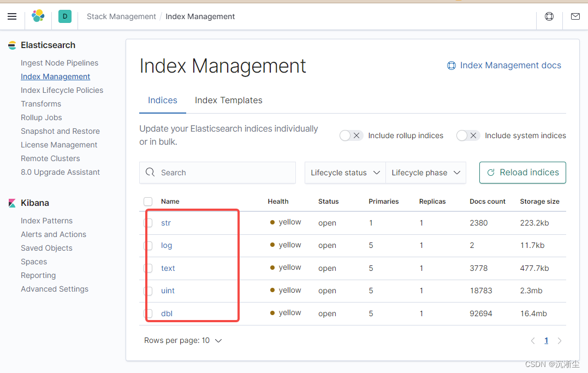
Task: Click the Index Management breadcrumb
Action: pos(200,16)
